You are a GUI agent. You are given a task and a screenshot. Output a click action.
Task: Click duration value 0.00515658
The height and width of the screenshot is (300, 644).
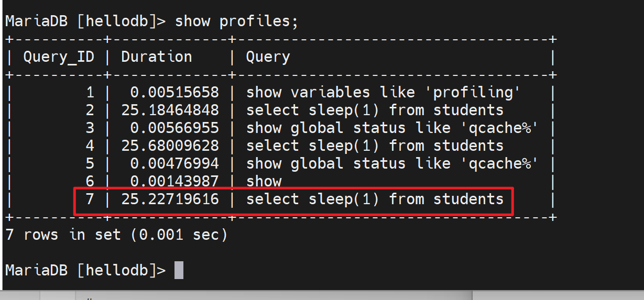point(174,93)
